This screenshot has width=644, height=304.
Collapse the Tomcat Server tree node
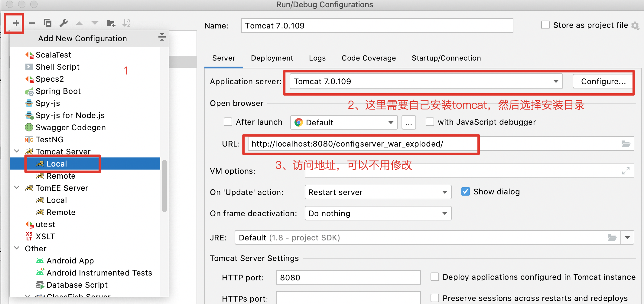coord(17,151)
